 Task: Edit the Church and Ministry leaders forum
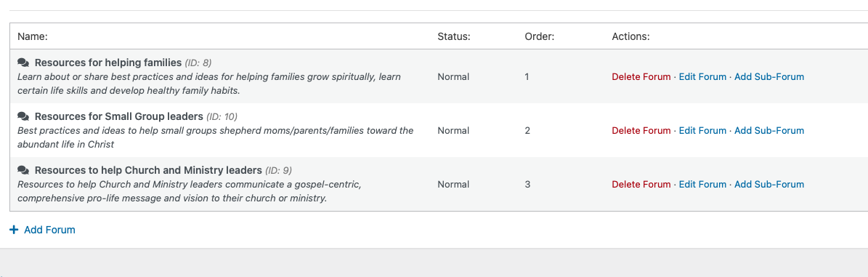702,185
